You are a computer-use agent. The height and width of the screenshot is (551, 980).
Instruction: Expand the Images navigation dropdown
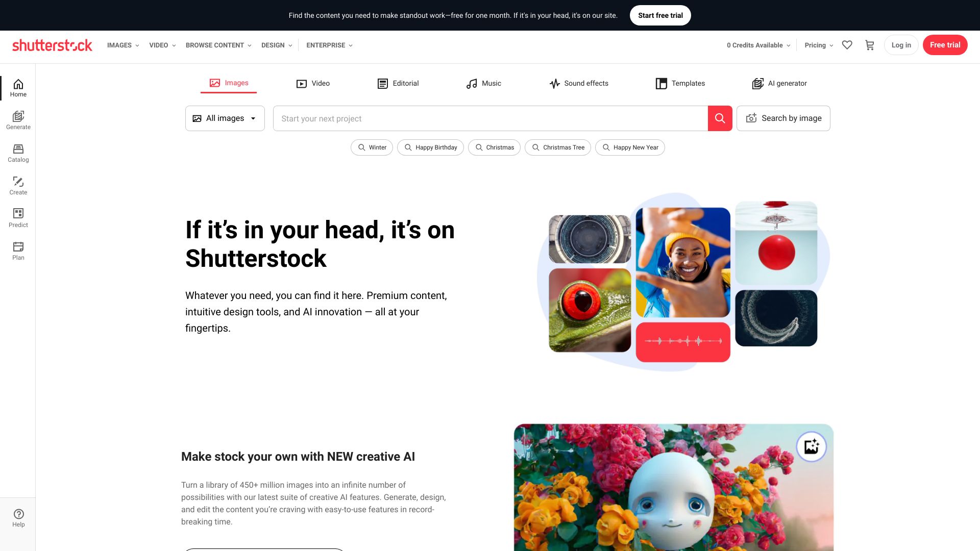pyautogui.click(x=123, y=45)
